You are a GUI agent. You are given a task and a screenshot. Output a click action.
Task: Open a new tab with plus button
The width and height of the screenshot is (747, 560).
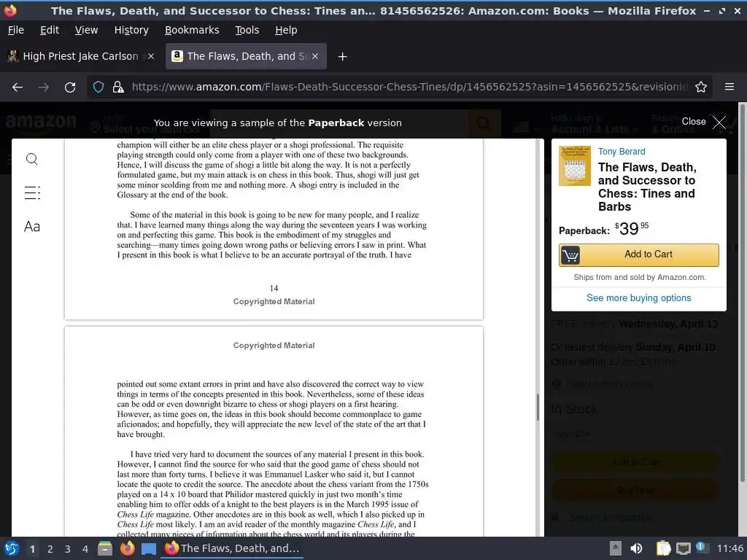pyautogui.click(x=342, y=57)
